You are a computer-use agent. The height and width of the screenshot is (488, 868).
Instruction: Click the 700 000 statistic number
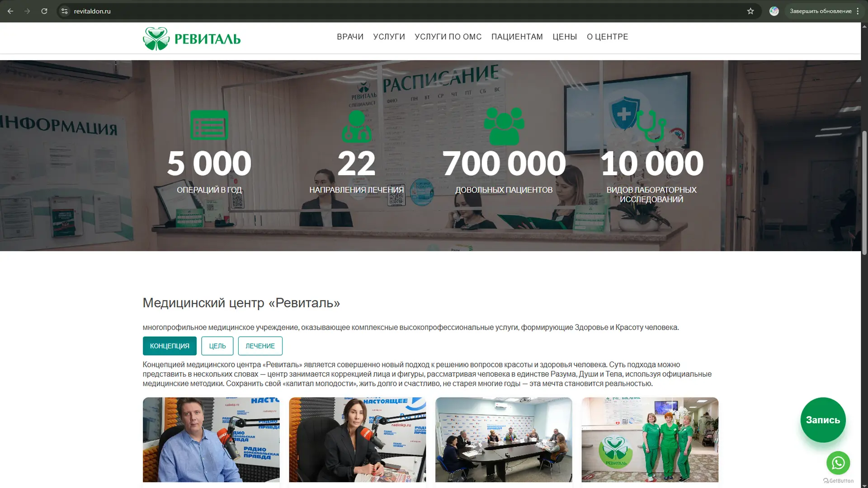click(504, 163)
